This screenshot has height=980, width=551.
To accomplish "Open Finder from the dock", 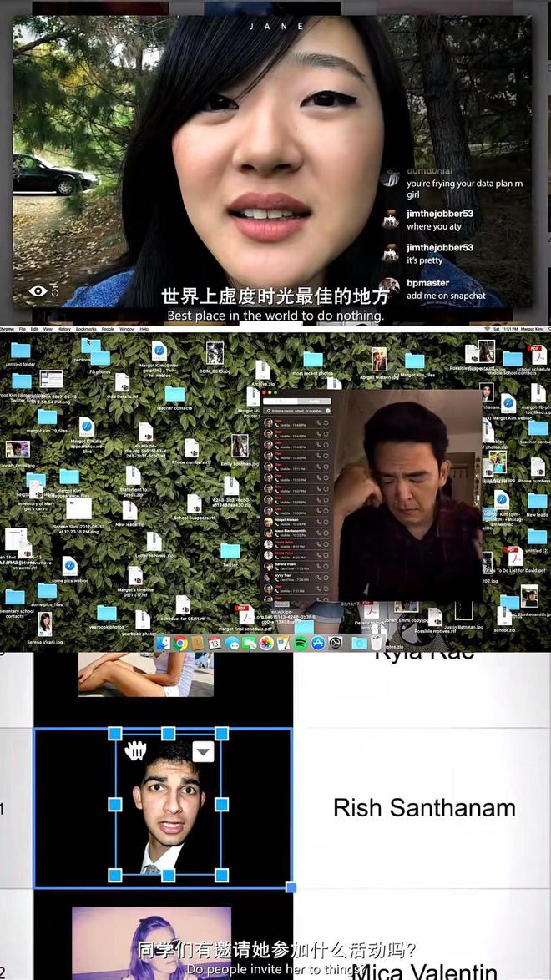I will click(164, 643).
